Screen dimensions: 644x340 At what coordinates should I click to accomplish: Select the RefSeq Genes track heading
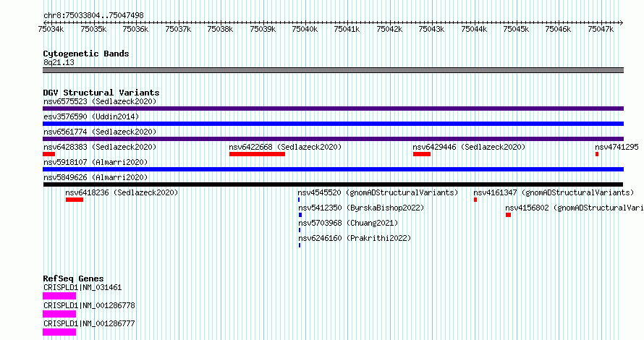(x=73, y=279)
